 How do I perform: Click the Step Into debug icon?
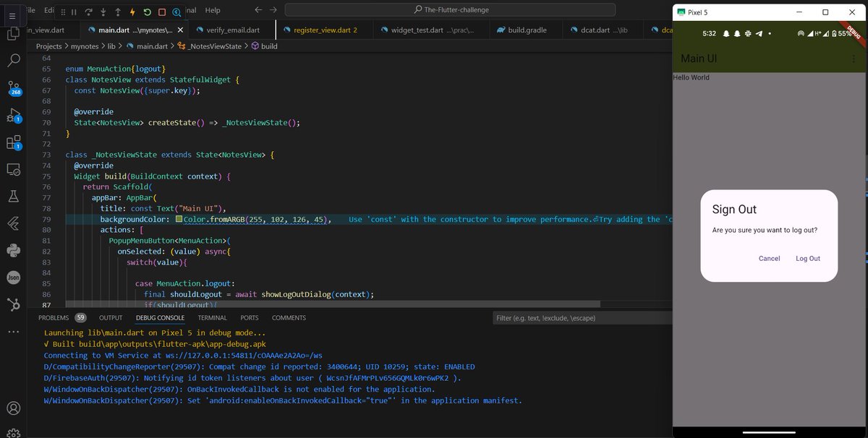(103, 12)
